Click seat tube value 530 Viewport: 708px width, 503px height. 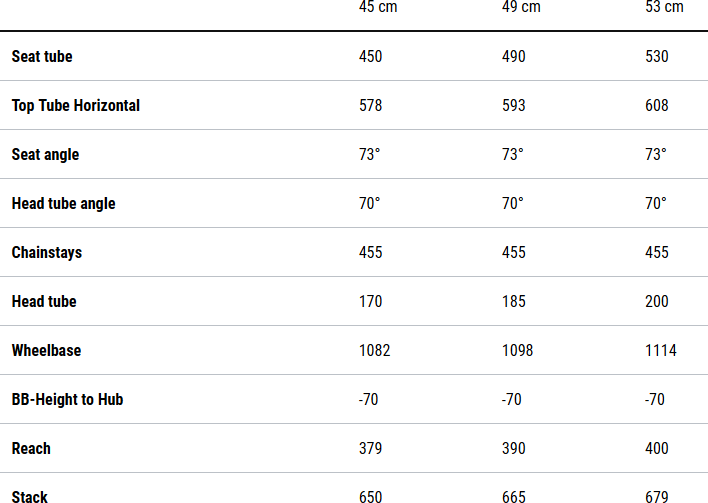(x=657, y=57)
